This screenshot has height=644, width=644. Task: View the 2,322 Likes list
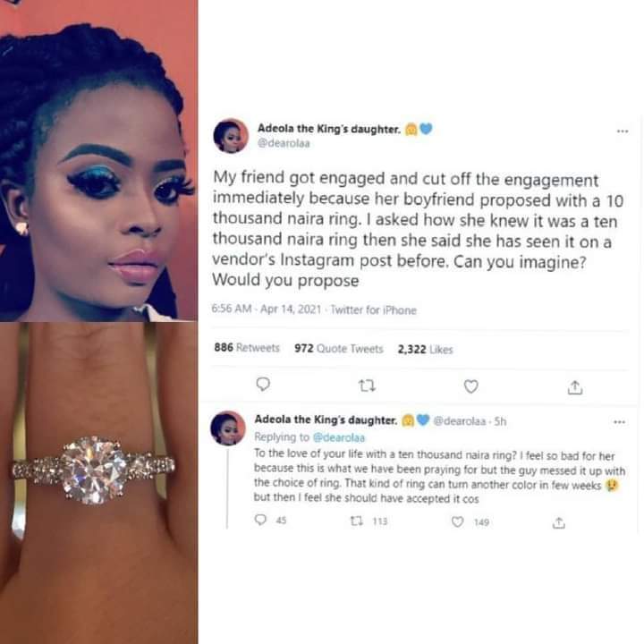coord(425,350)
